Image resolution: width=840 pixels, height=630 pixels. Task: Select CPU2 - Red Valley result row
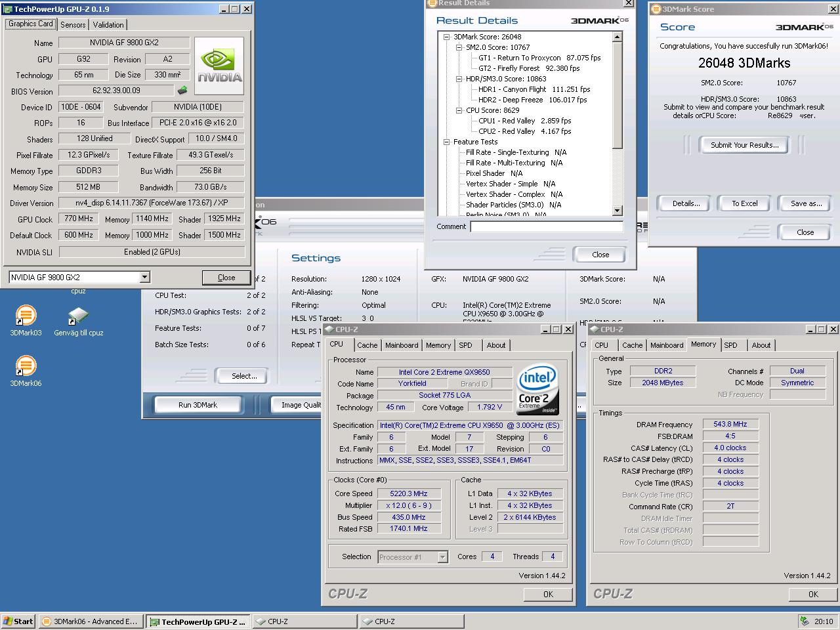(524, 131)
